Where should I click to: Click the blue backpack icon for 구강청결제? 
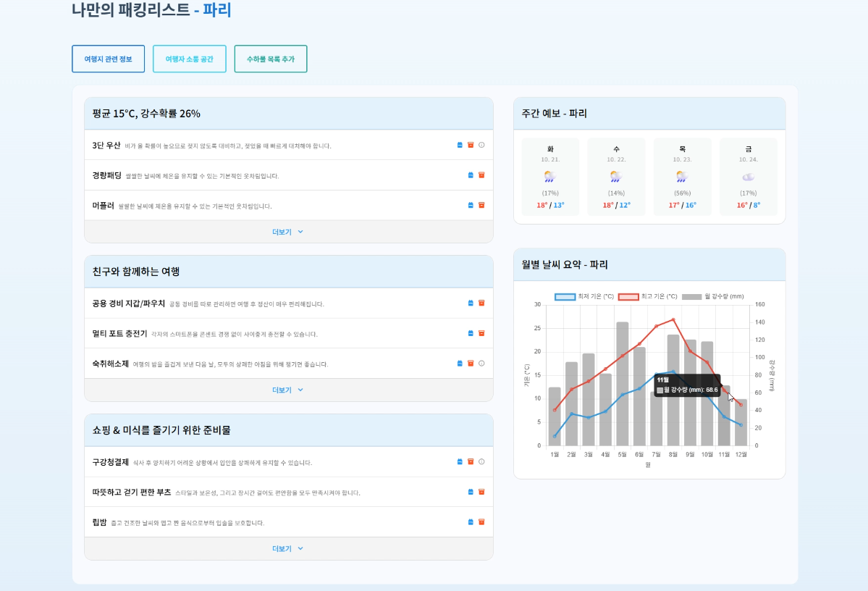460,461
